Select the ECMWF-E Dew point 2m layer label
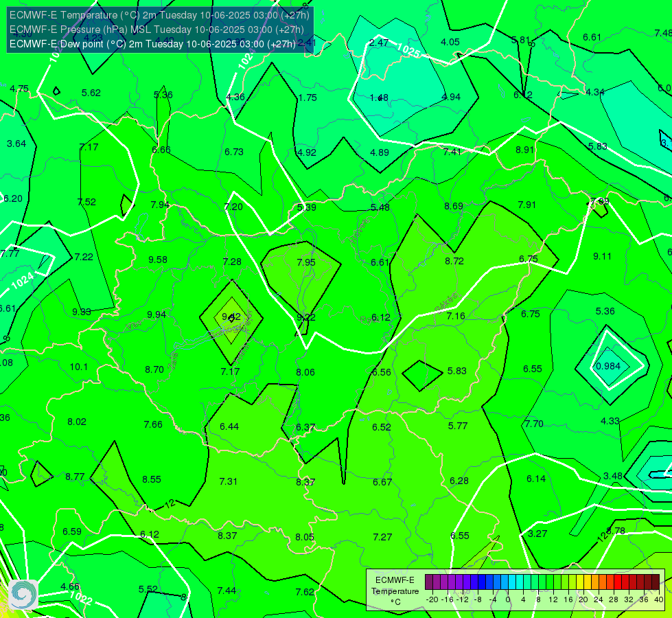The height and width of the screenshot is (618, 672). pyautogui.click(x=152, y=44)
